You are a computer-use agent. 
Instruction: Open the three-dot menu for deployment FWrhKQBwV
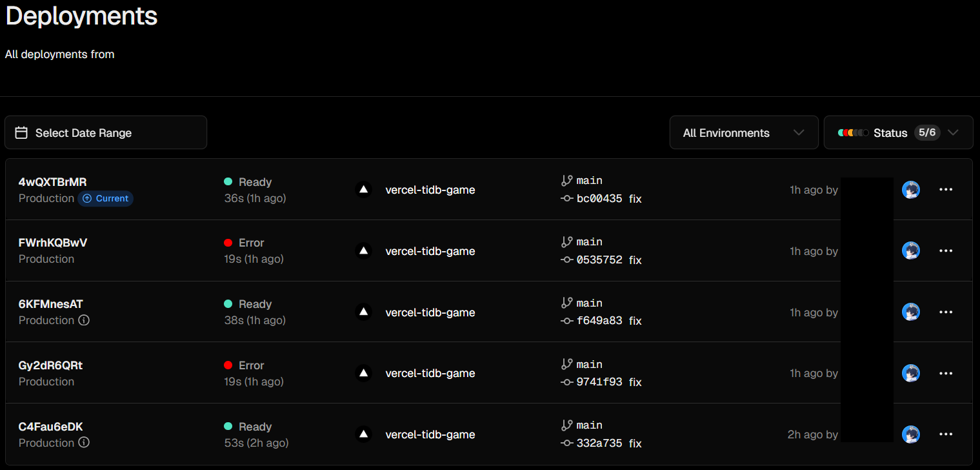946,250
